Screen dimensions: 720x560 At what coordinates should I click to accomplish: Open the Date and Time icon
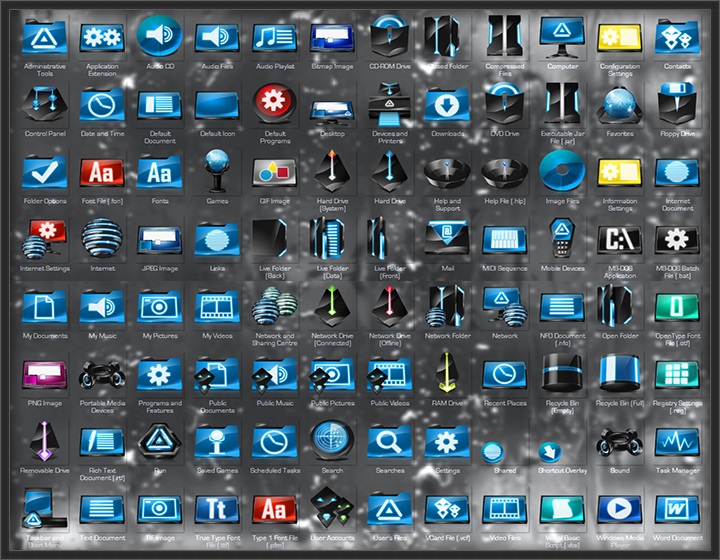pos(101,104)
